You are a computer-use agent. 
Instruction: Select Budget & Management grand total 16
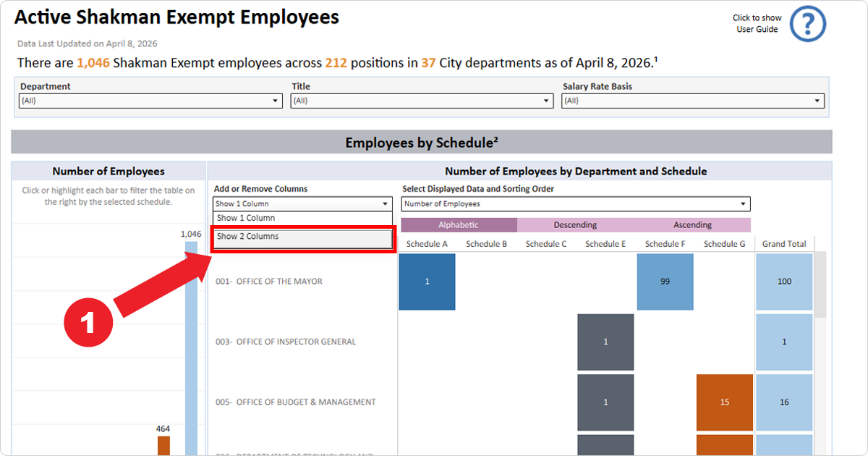click(x=784, y=402)
